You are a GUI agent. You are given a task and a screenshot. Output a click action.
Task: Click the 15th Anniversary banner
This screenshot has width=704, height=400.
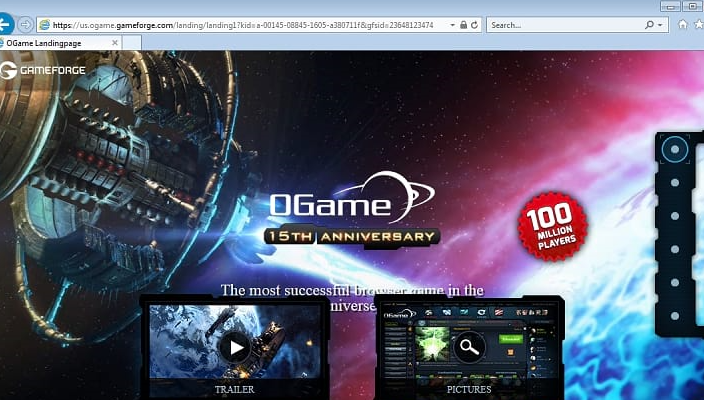click(x=352, y=236)
